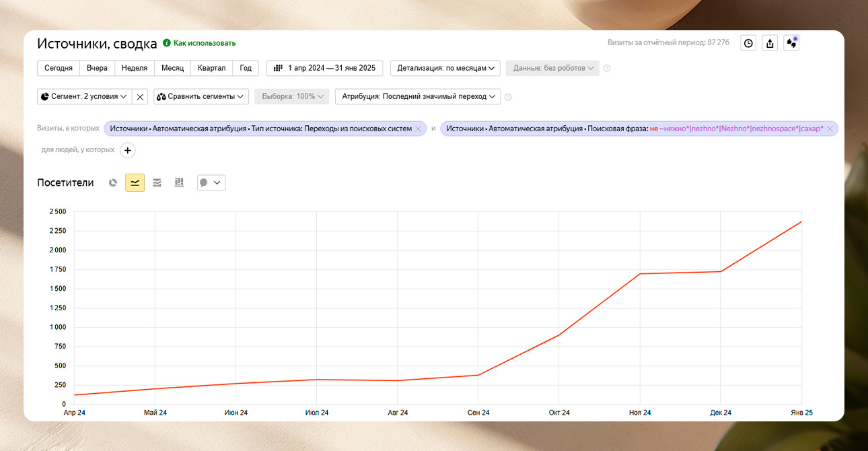The width and height of the screenshot is (868, 451).
Task: Expand the Детализация: по месяцам dropdown
Action: tap(445, 68)
